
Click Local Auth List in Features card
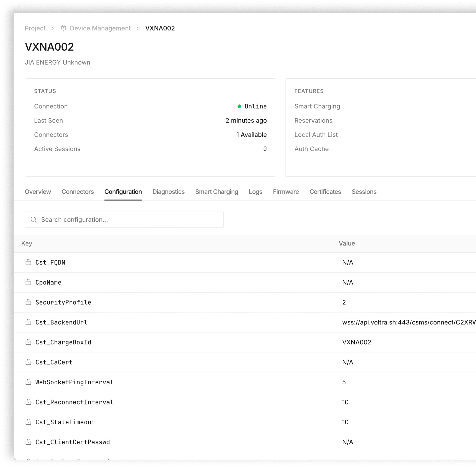[316, 135]
